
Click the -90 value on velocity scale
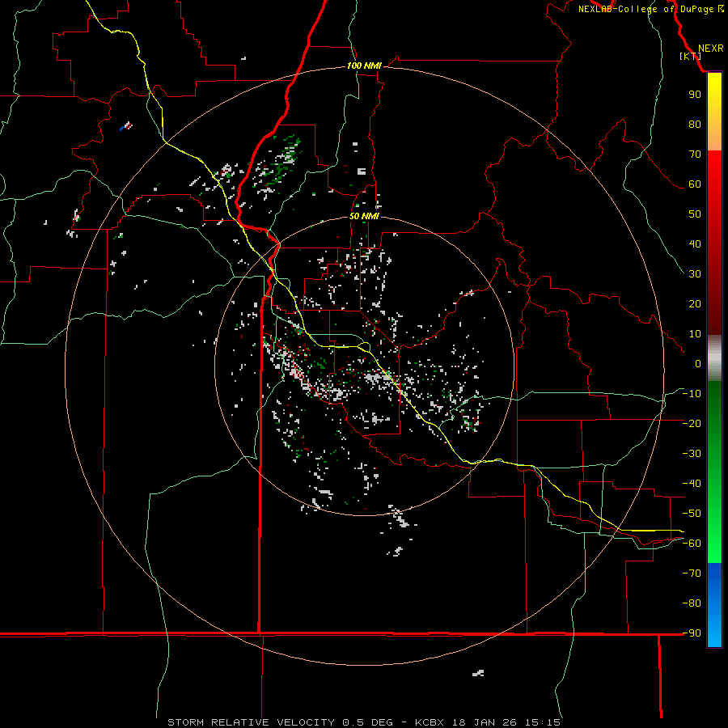pos(692,633)
